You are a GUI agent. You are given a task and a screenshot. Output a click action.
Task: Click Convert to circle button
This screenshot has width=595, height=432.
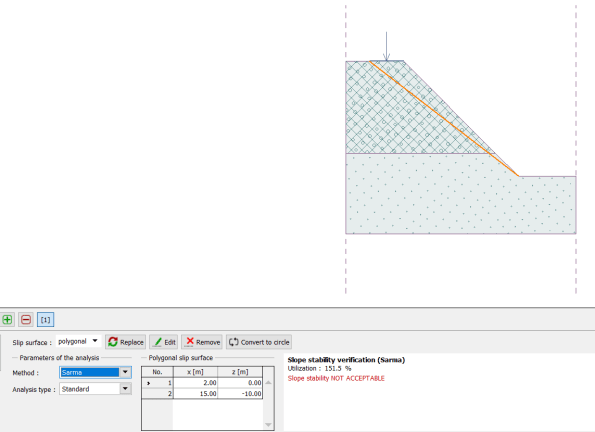259,342
